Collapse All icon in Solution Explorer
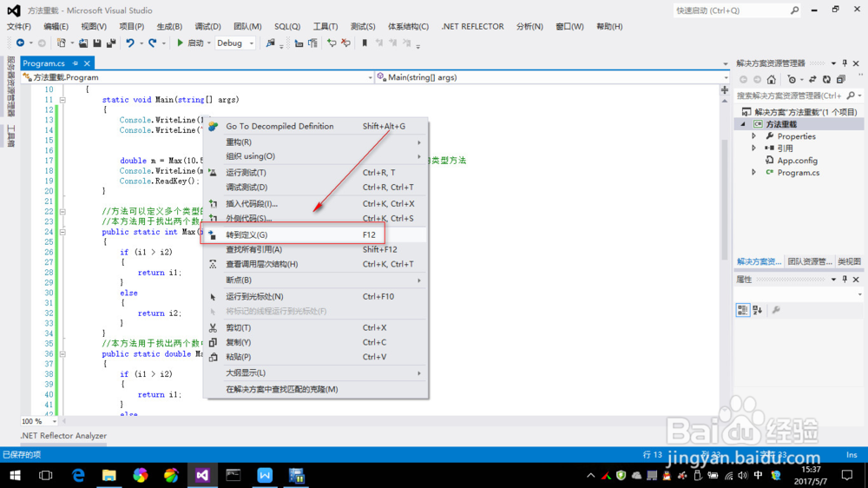The width and height of the screenshot is (868, 488). (x=841, y=80)
